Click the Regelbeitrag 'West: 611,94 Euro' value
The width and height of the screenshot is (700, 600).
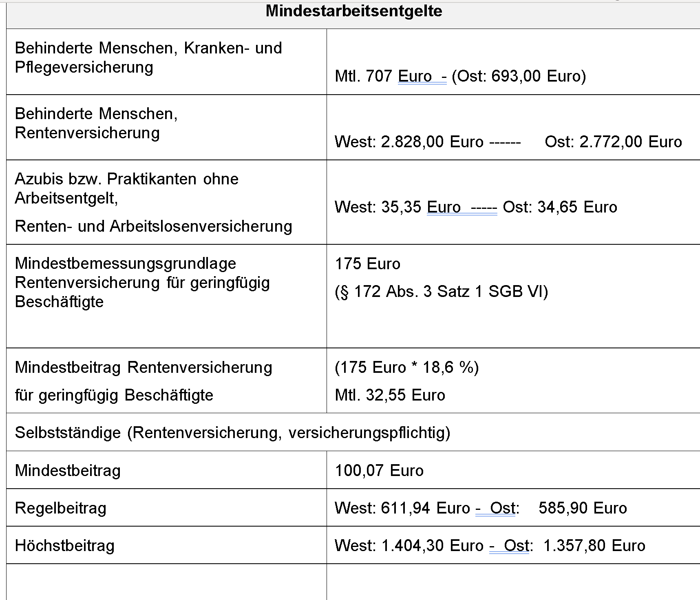pos(402,508)
